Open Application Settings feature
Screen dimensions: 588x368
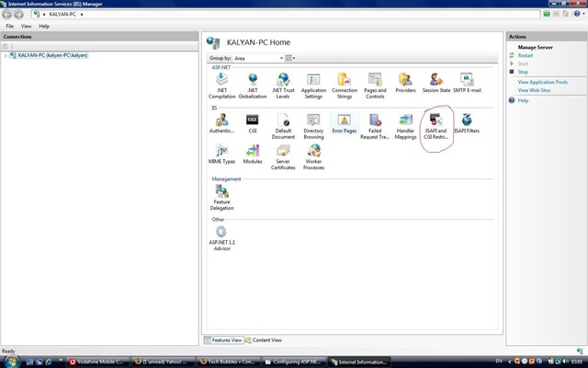coord(313,86)
